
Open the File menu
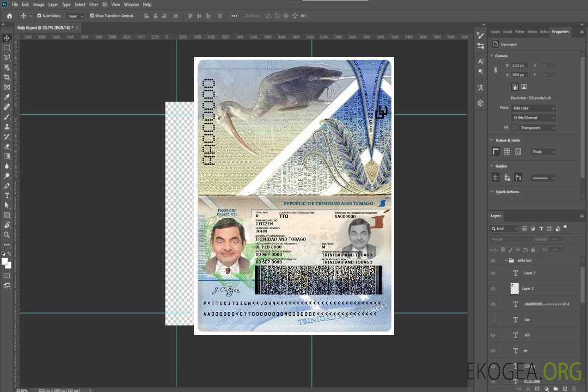15,4
